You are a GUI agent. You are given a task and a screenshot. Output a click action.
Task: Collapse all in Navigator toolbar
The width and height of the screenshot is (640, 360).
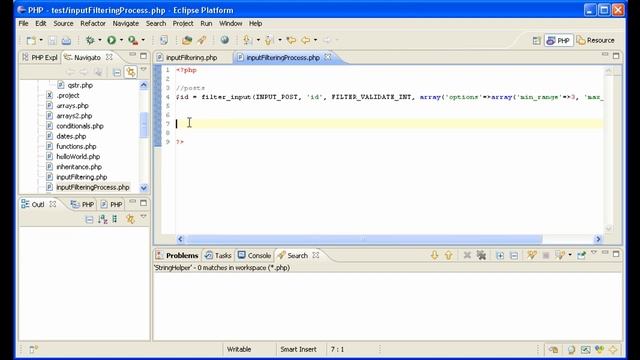point(117,73)
